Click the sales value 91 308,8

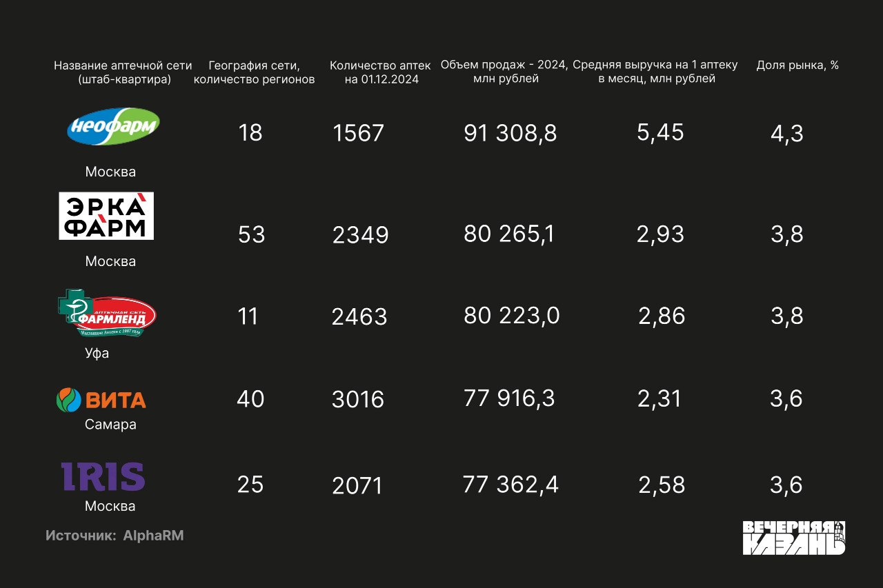510,133
